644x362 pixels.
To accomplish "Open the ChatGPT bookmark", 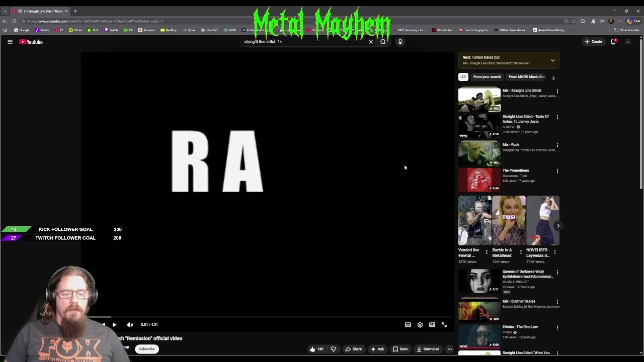I will pyautogui.click(x=209, y=30).
